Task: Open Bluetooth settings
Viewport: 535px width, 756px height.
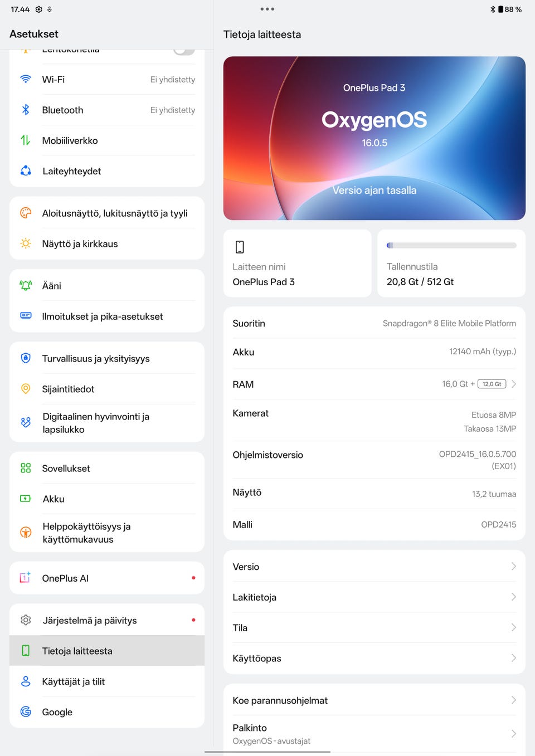Action: tap(107, 110)
